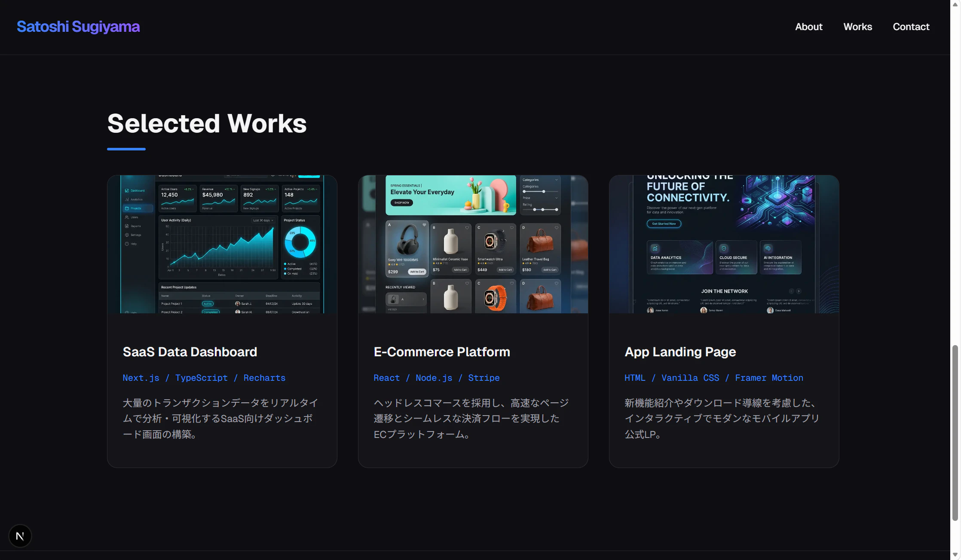Open the Next.js dev tools indicator
The width and height of the screenshot is (961, 560).
pyautogui.click(x=20, y=536)
